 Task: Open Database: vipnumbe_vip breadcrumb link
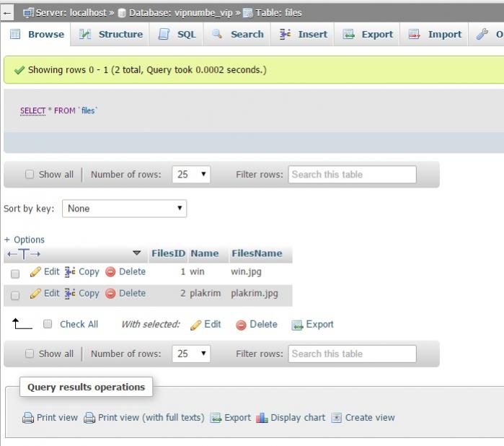click(x=180, y=12)
